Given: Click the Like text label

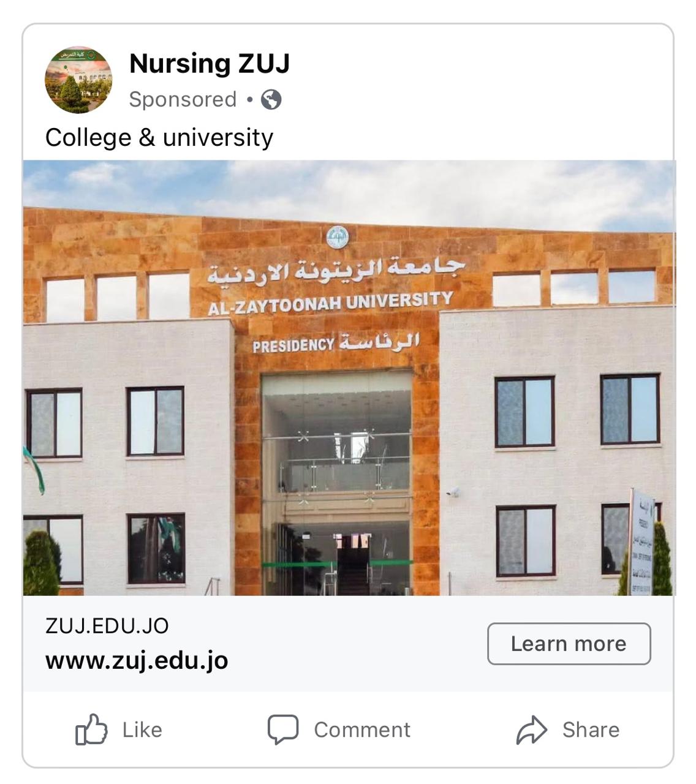Looking at the screenshot, I should pos(142,729).
